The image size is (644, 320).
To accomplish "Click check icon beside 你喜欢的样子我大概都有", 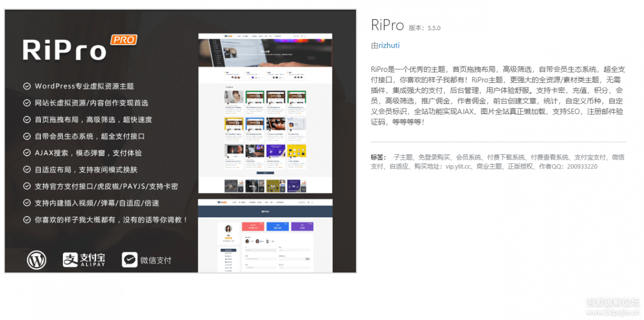I will point(27,220).
